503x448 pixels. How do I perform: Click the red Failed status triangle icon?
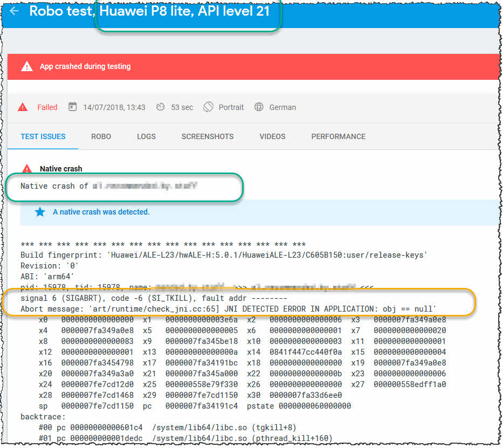click(x=23, y=107)
